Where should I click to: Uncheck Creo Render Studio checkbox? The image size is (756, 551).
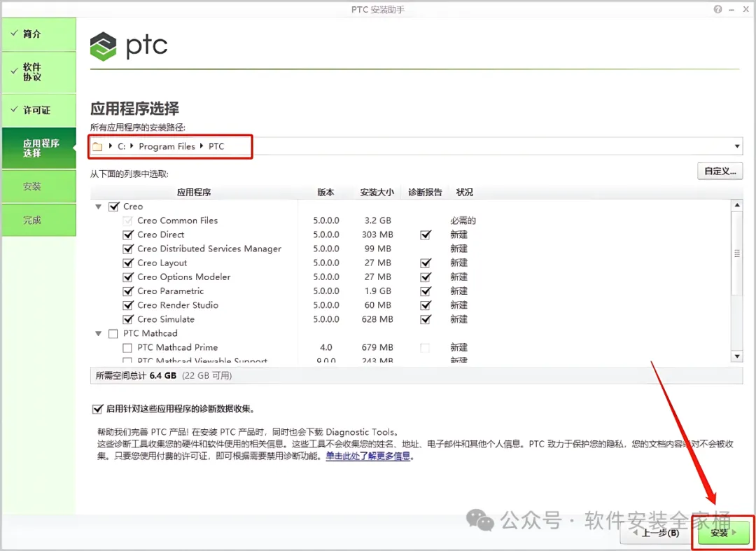click(x=128, y=306)
